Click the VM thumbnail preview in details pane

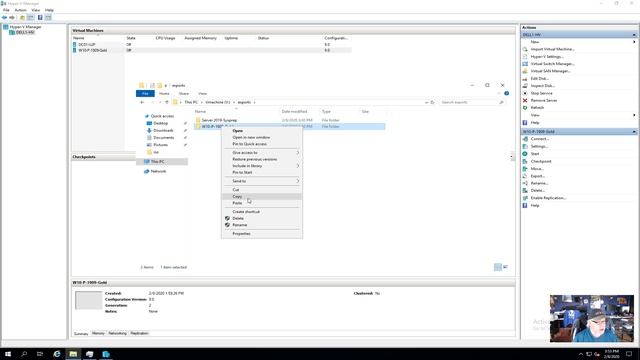click(x=89, y=300)
